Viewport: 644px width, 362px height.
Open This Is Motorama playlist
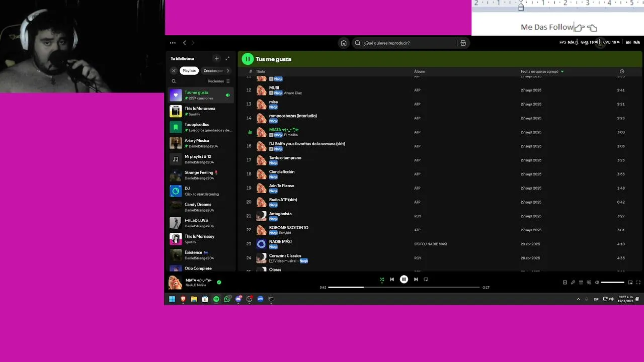click(x=201, y=111)
